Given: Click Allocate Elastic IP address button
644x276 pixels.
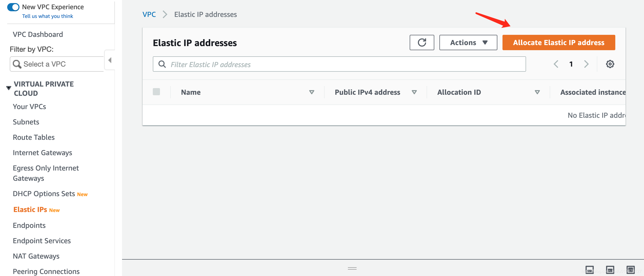Looking at the screenshot, I should tap(559, 43).
